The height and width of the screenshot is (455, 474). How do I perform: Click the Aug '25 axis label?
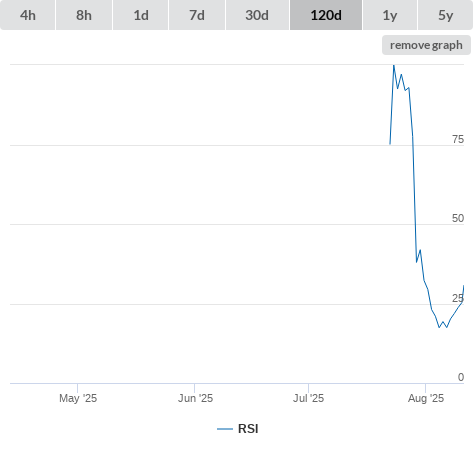coord(426,398)
